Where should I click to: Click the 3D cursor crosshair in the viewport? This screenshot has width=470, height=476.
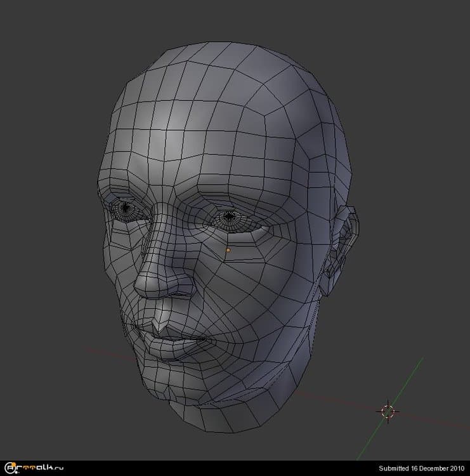pos(388,412)
